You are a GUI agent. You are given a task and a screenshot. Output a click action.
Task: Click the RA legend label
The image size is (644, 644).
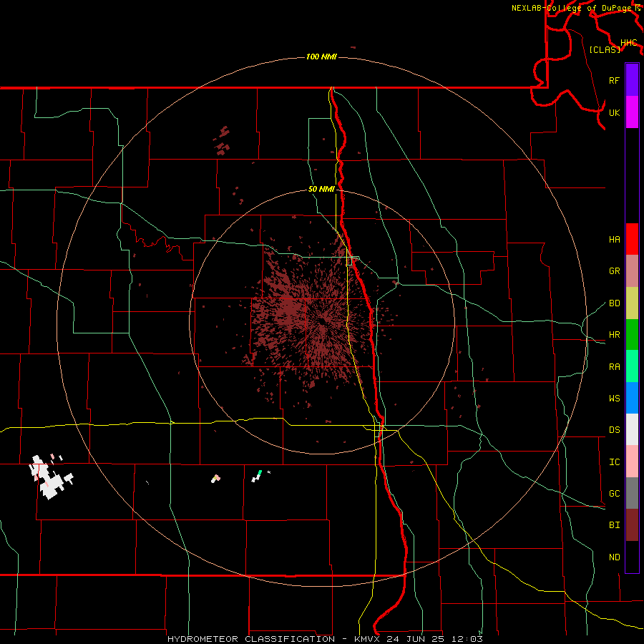615,367
